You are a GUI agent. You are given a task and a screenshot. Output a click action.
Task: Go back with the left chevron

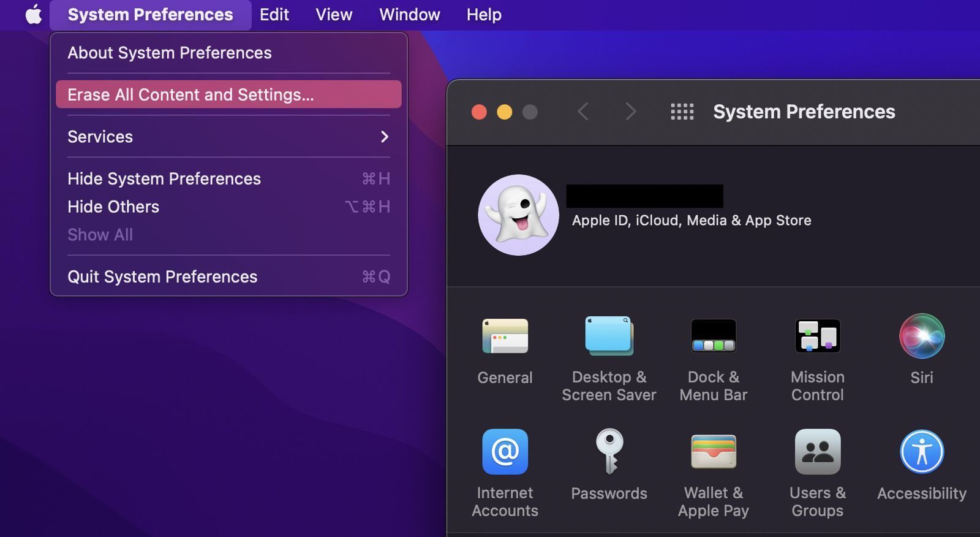click(x=582, y=112)
